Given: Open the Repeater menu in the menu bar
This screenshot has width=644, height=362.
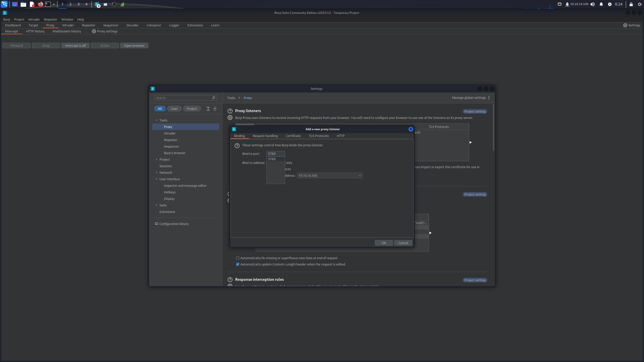Looking at the screenshot, I should click(x=51, y=19).
